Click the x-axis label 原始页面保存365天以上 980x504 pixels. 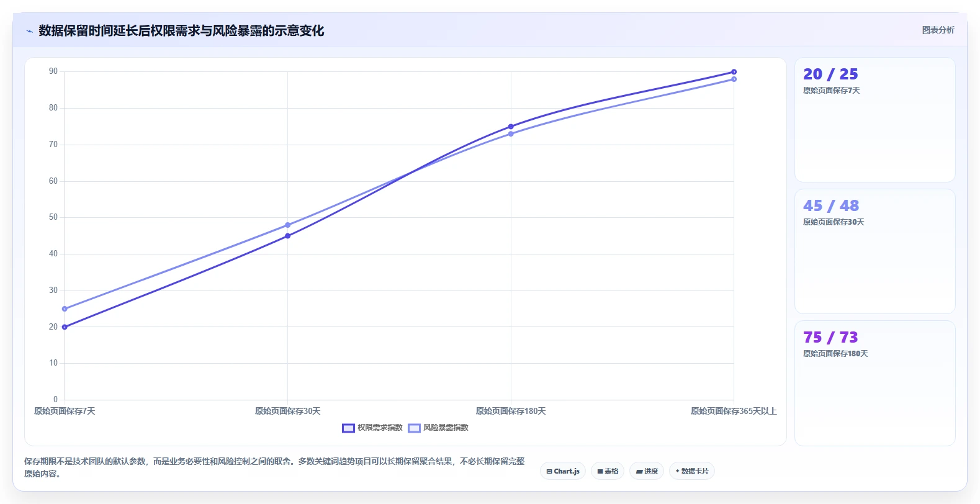[734, 411]
